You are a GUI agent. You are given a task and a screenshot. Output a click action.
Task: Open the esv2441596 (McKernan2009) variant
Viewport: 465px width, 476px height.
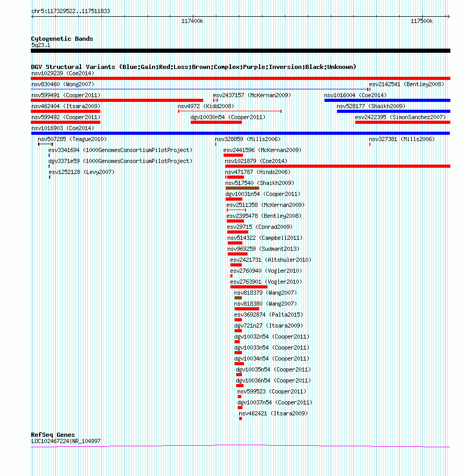pos(263,150)
